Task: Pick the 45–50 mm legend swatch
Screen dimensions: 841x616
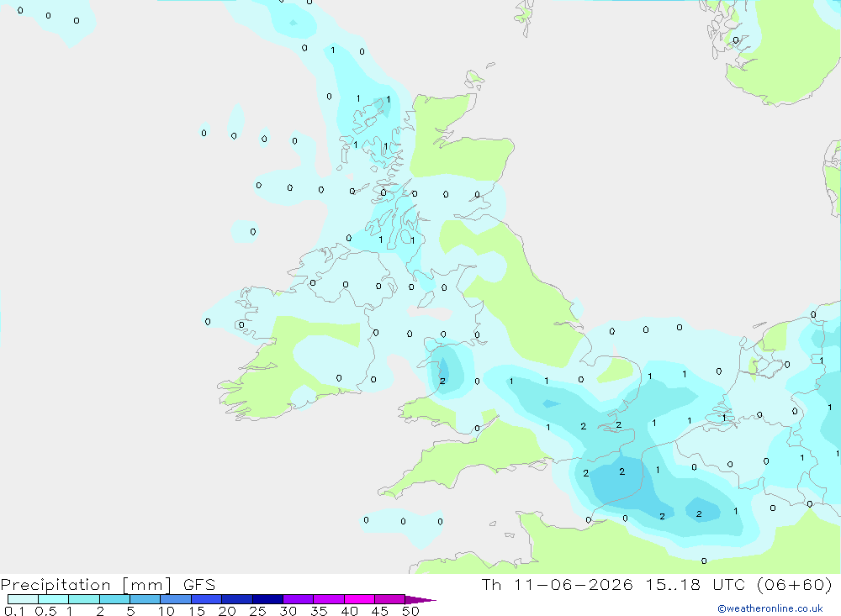Action: tap(390, 599)
